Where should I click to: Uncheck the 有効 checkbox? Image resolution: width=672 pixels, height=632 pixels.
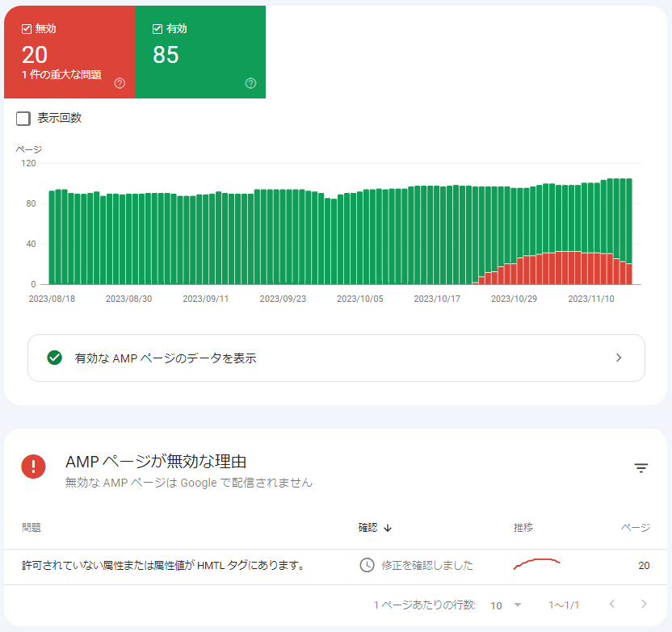point(157,29)
